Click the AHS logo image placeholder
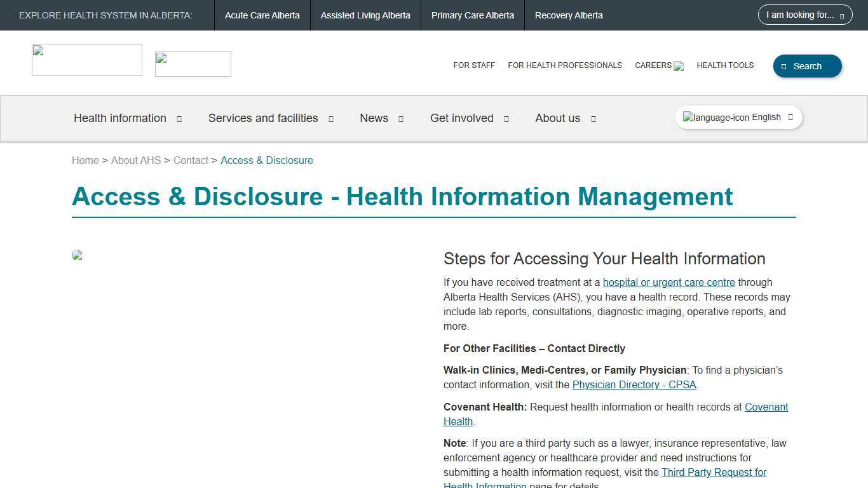The width and height of the screenshot is (868, 488). [x=86, y=59]
